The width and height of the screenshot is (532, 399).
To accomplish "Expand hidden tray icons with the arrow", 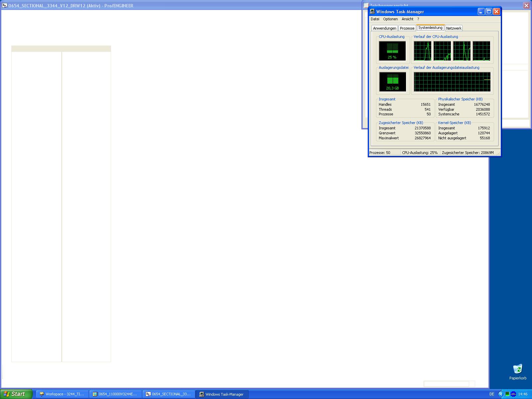I will tap(501, 394).
